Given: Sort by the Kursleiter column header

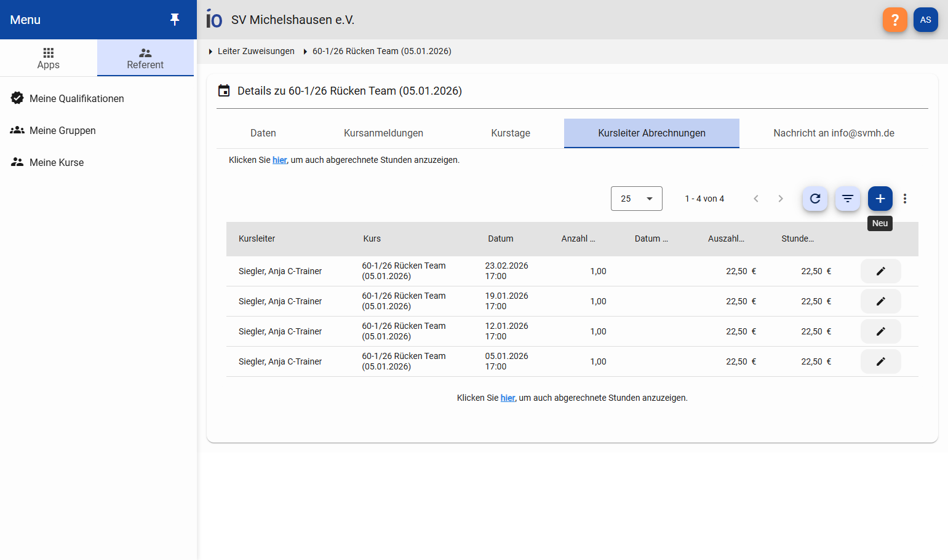Looking at the screenshot, I should (x=257, y=239).
